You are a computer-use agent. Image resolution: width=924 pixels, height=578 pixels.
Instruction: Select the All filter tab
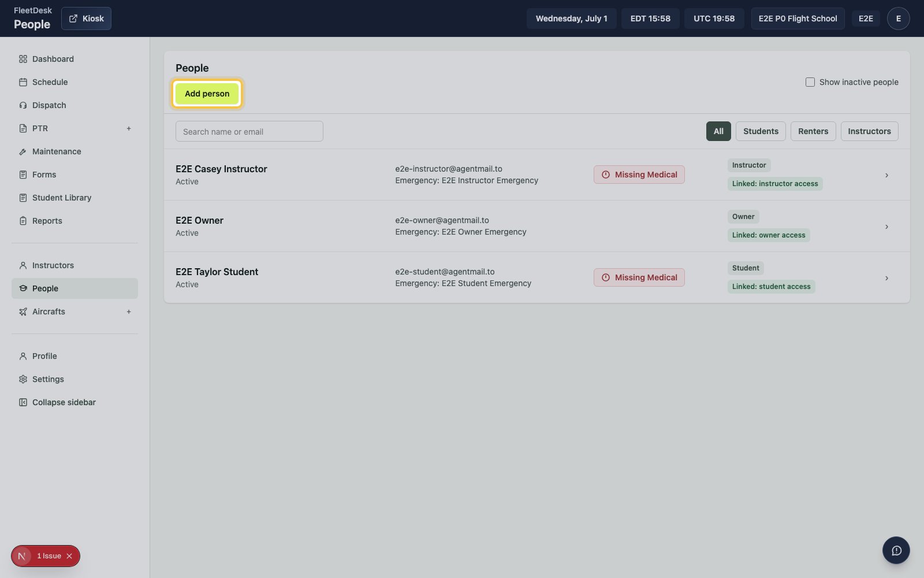[x=718, y=131]
